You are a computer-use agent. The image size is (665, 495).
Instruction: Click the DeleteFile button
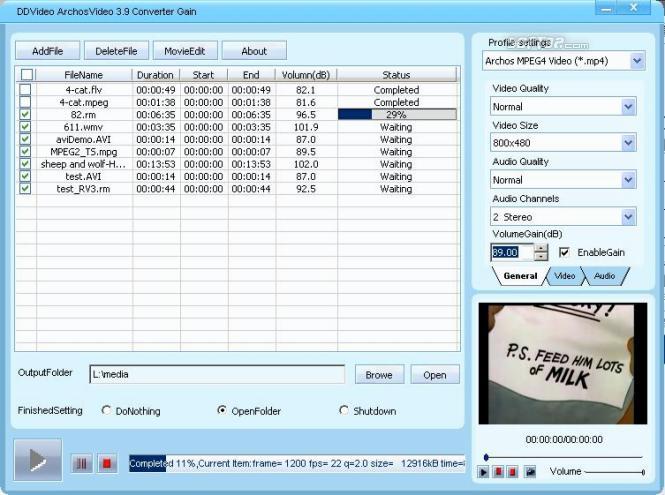click(116, 51)
